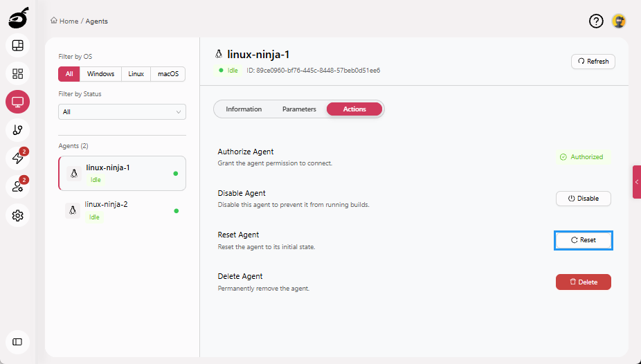Click the Reset agent button
The image size is (641, 364).
(584, 240)
